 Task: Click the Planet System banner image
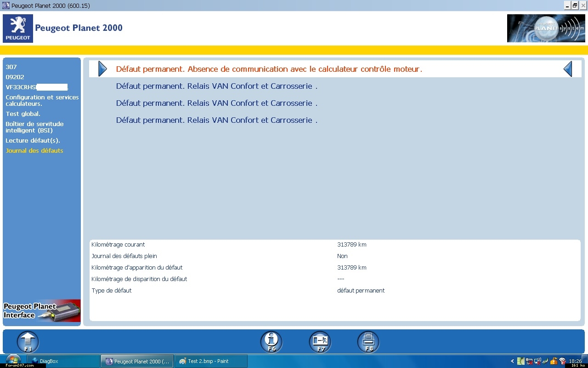(546, 28)
